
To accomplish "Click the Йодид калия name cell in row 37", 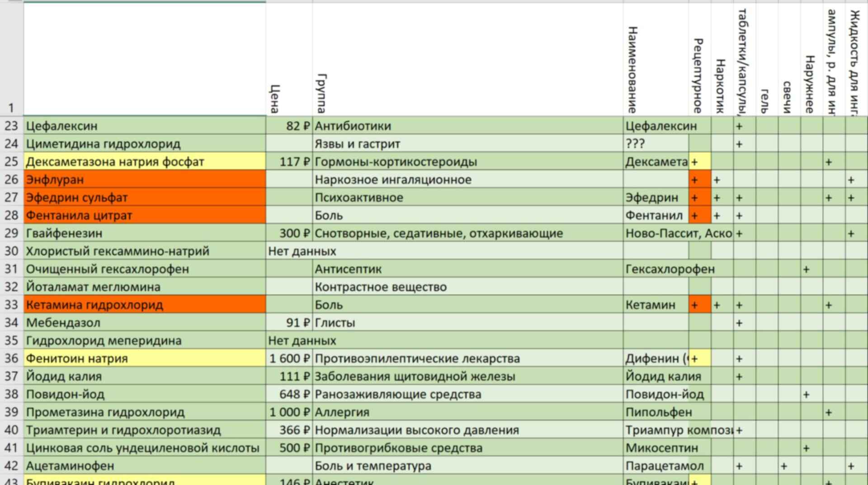I will pyautogui.click(x=145, y=376).
